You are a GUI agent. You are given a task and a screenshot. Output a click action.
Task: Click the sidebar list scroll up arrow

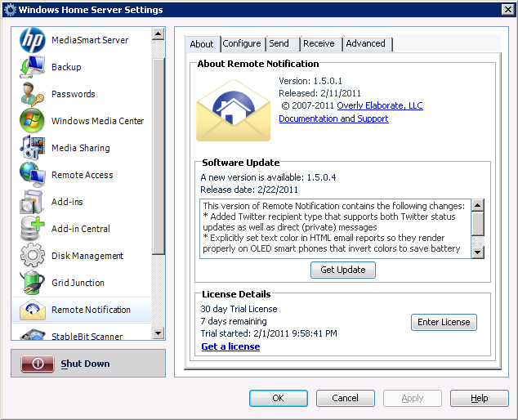tap(159, 34)
